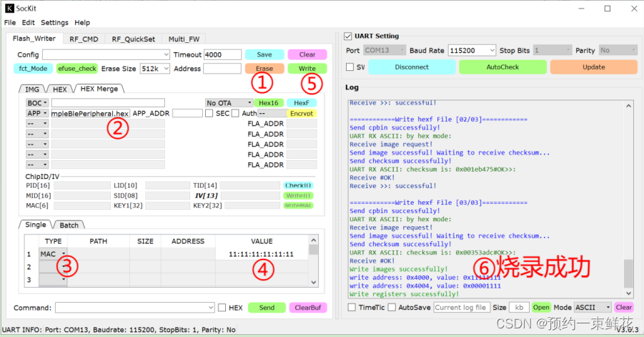Viewport: 644px width, 337px height.
Task: Click the Encrypt button
Action: point(302,114)
